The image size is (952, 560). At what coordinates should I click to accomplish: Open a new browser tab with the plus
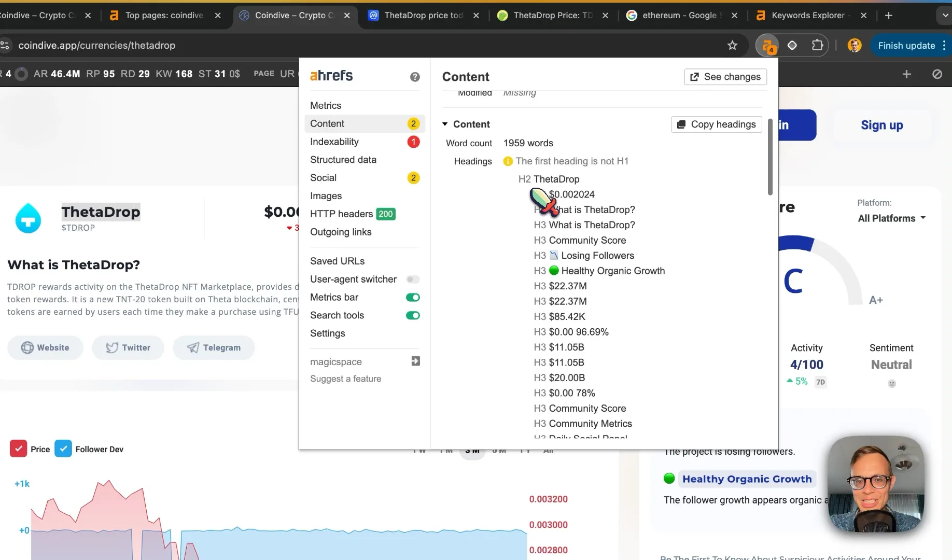click(x=889, y=16)
